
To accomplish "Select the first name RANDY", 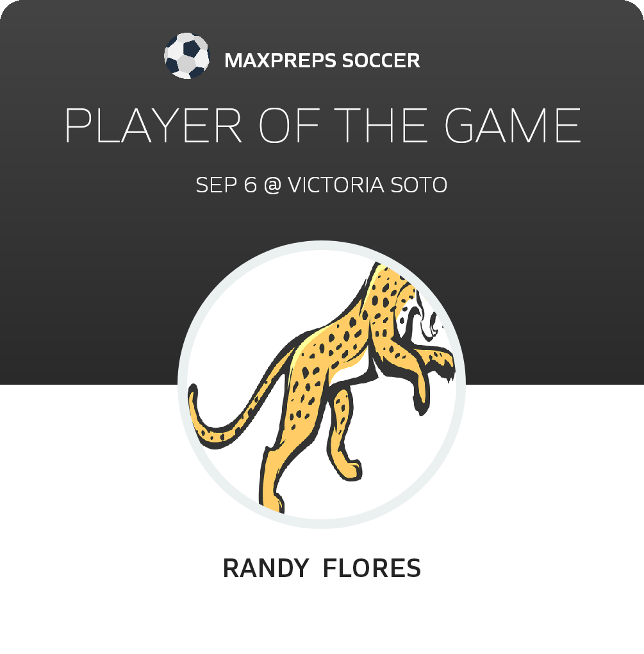I will (x=265, y=568).
